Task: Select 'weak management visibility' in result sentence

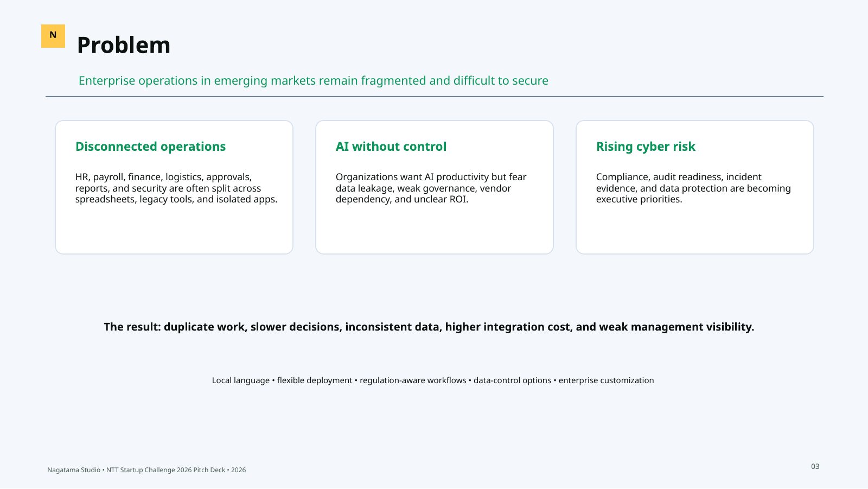Action: (675, 327)
